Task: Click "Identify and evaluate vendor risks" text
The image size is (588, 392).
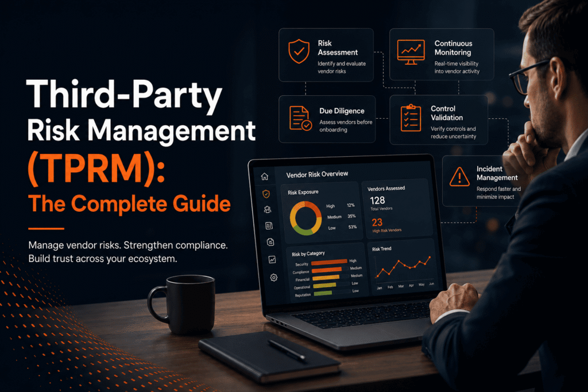Action: (342, 68)
